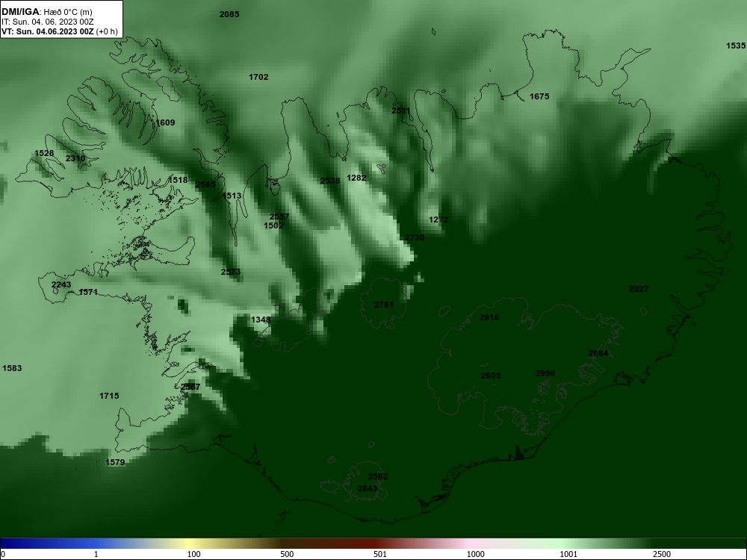Select the 2605 glacier value
The height and width of the screenshot is (560, 747).
click(491, 376)
